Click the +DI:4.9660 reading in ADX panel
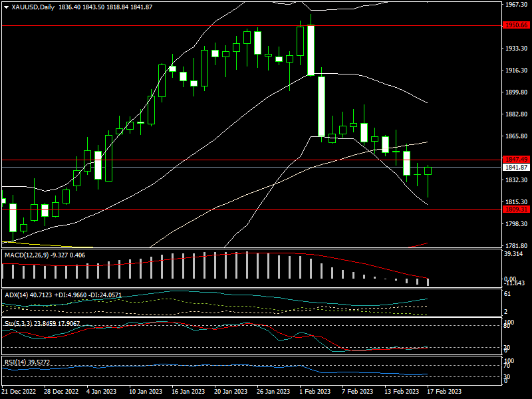Viewport: 532px width, 399px height. point(70,295)
